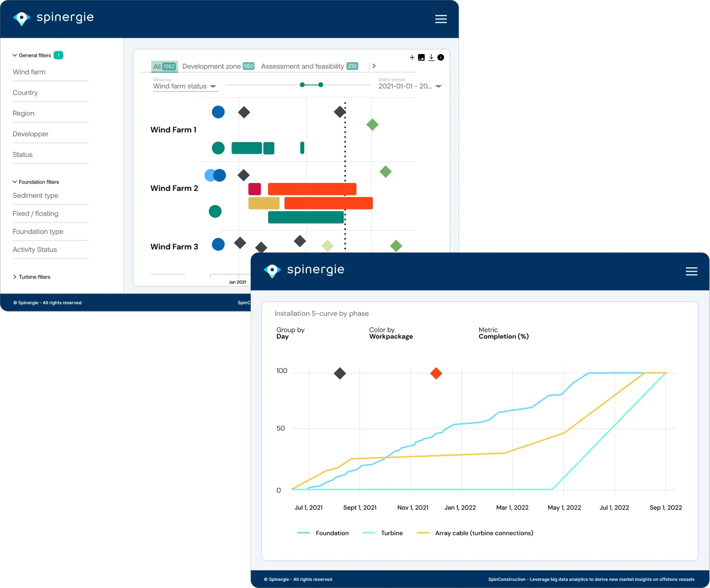710x588 pixels.
Task: Click the plus icon above the chart
Action: tap(412, 57)
